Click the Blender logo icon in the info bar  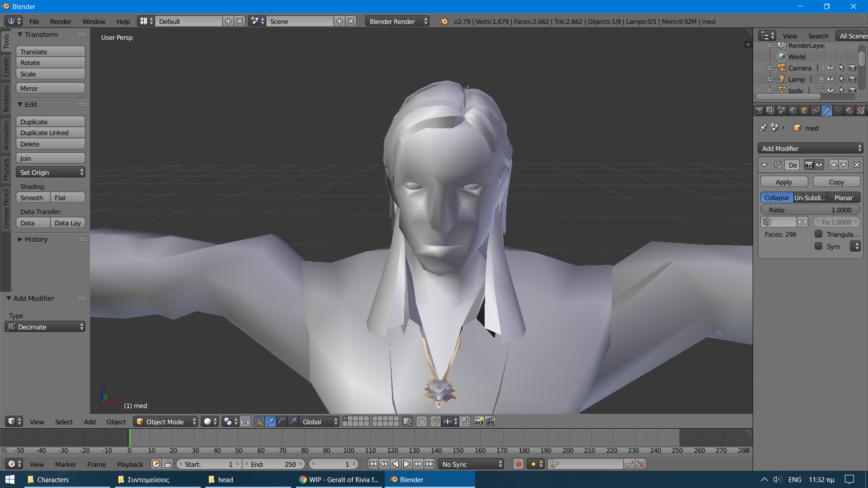tap(444, 21)
